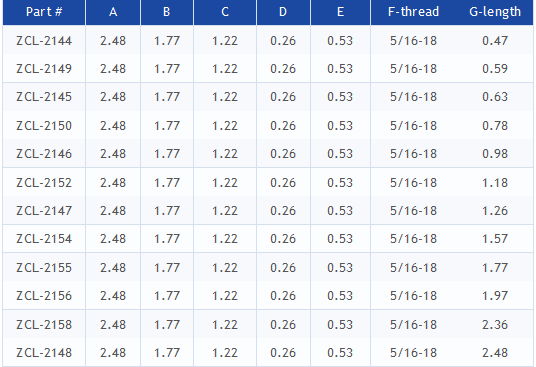Image resolution: width=536 pixels, height=367 pixels.
Task: Choose part ZCL-2147
Action: (x=44, y=211)
